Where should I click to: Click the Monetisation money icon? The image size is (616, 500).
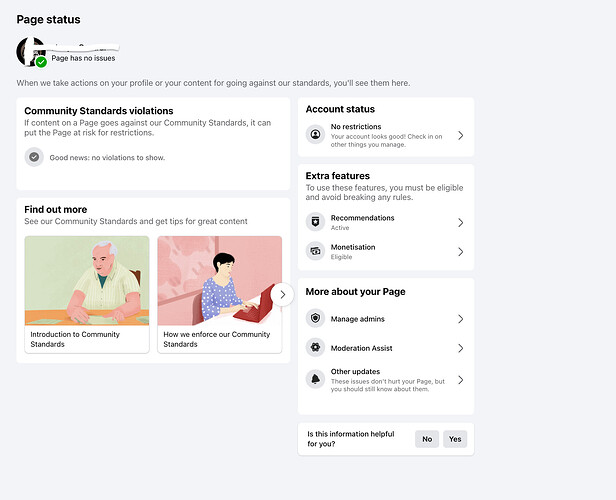(316, 251)
